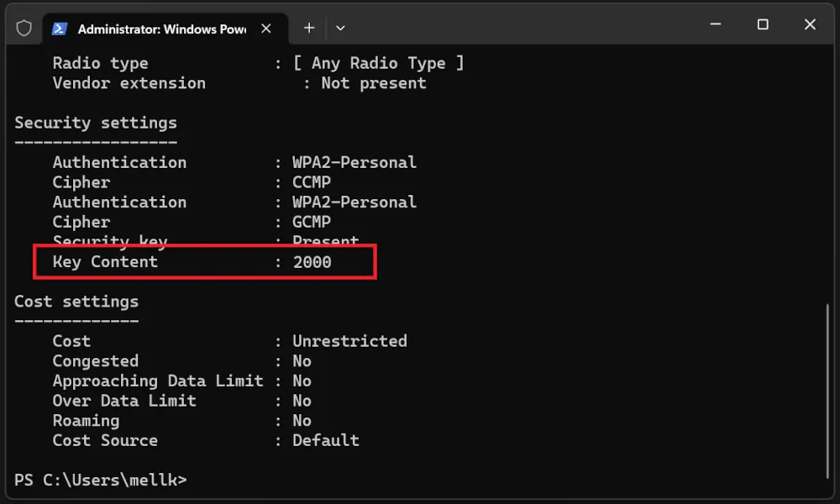This screenshot has height=504, width=840.
Task: Expand the new tab profile dropdown chevron
Action: [340, 28]
